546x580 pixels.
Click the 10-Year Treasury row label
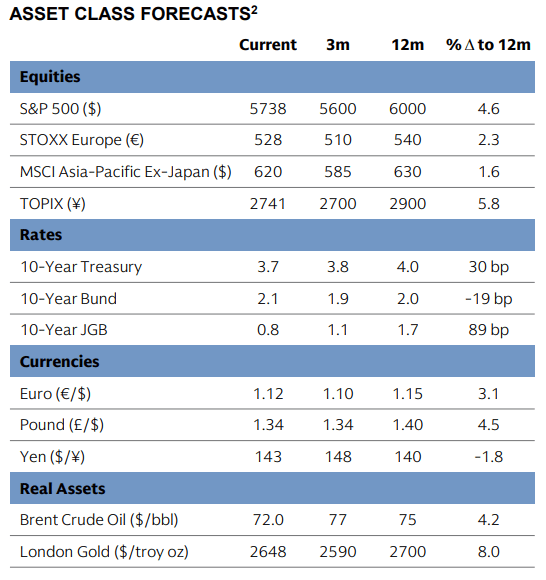[81, 267]
